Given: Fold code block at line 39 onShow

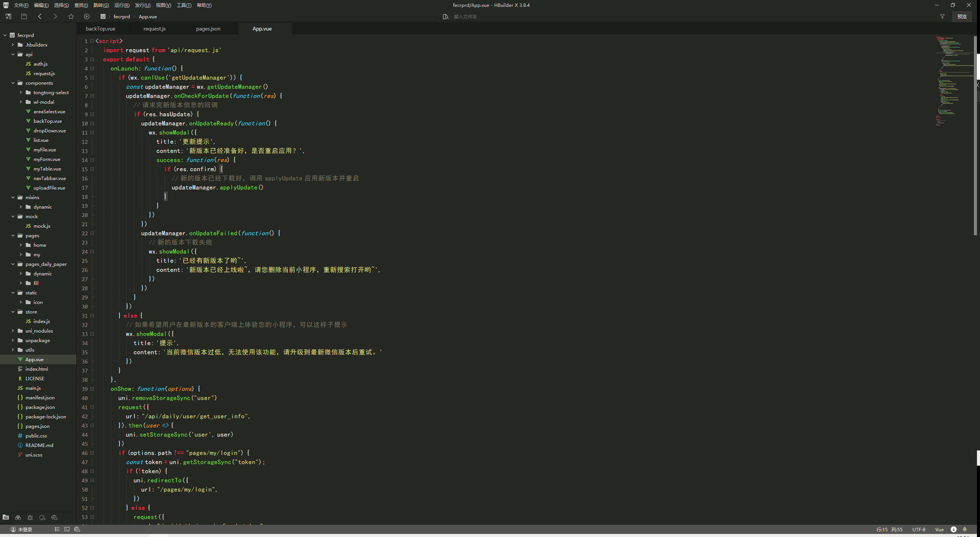Looking at the screenshot, I should point(92,389).
